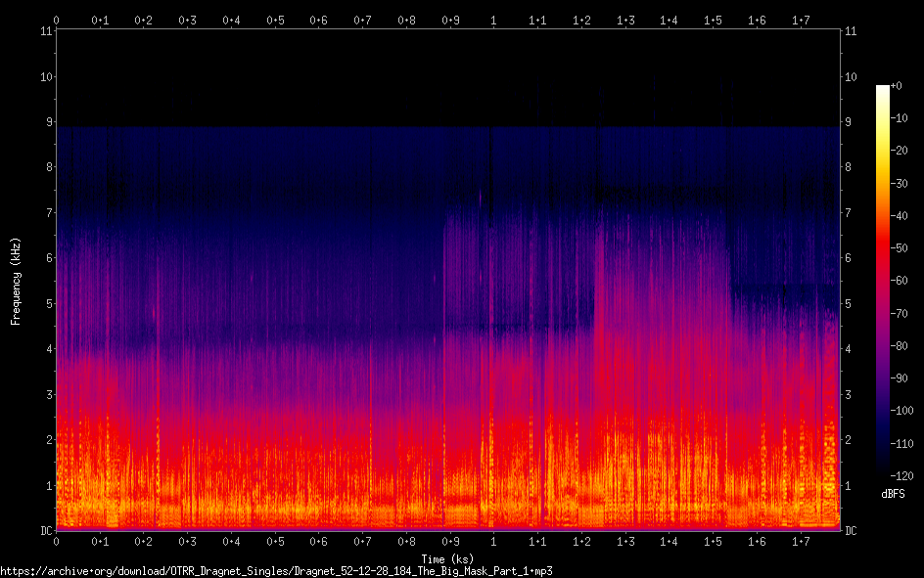Click the 0.5 marker on bottom time axis
924x578 pixels.
click(275, 541)
